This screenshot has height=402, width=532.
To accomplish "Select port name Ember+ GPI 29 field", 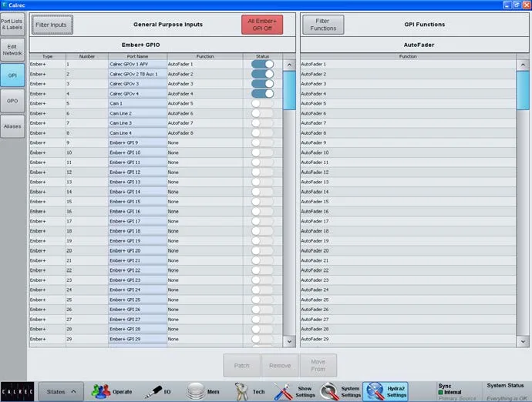I will [137, 339].
